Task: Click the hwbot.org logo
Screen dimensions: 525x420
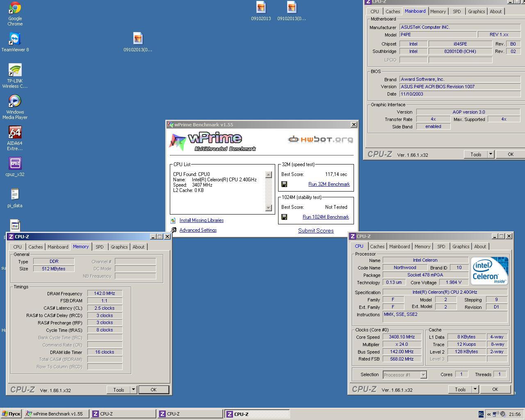Action: click(320, 139)
